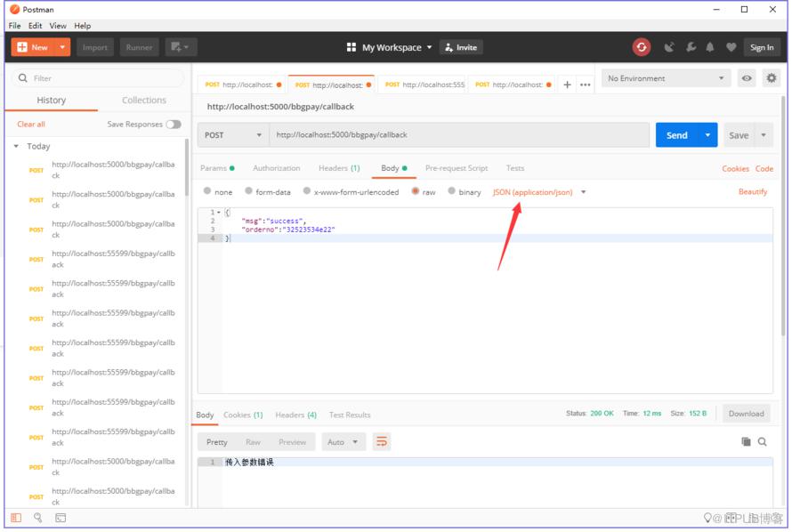Select the form-data radio button
The width and height of the screenshot is (792, 532).
248,190
